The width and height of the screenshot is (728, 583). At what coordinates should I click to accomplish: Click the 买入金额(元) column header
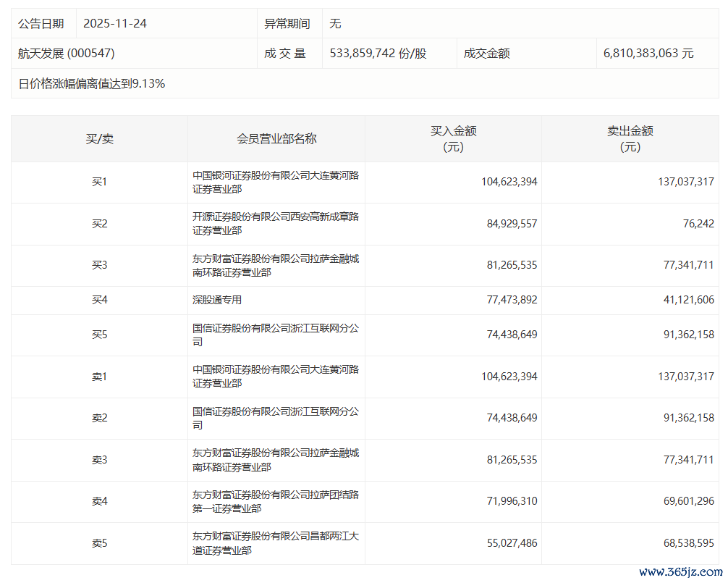[453, 139]
